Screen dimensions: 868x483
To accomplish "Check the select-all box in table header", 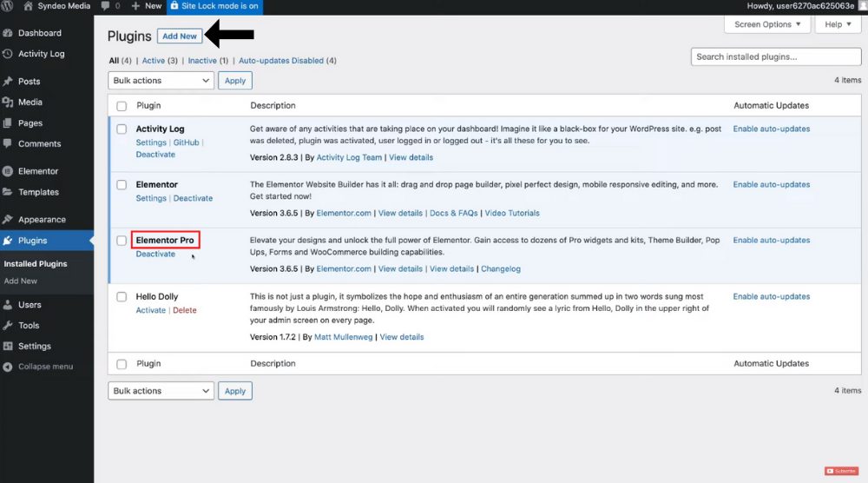I will pos(122,106).
